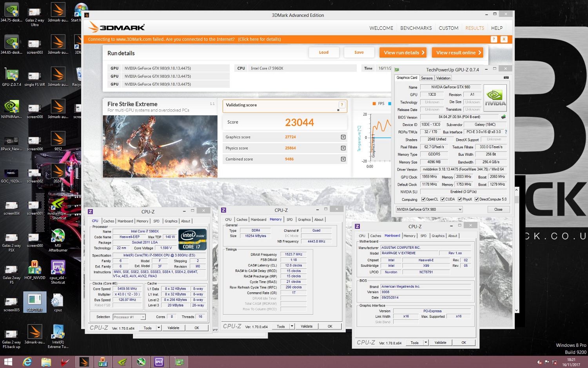Expand the Physics score details
The width and height of the screenshot is (588, 368).
click(x=343, y=148)
